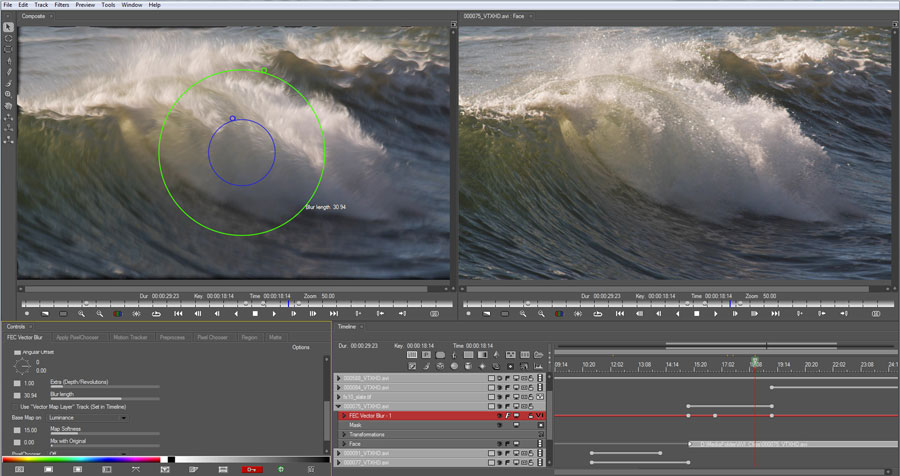Select the hand pan tool
900x476 pixels.
9,106
